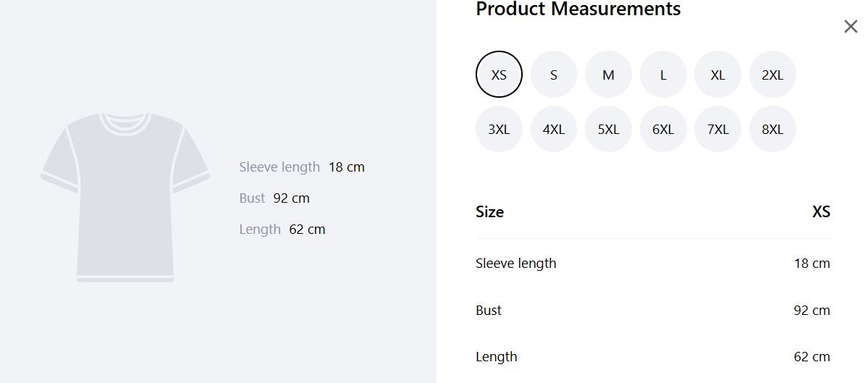
Task: Pick size 3XL
Action: pyautogui.click(x=499, y=129)
